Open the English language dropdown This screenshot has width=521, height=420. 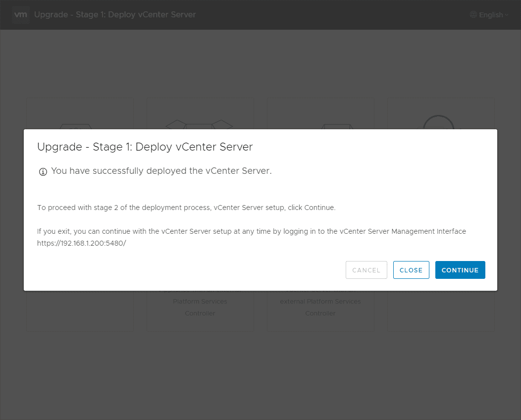pos(489,15)
